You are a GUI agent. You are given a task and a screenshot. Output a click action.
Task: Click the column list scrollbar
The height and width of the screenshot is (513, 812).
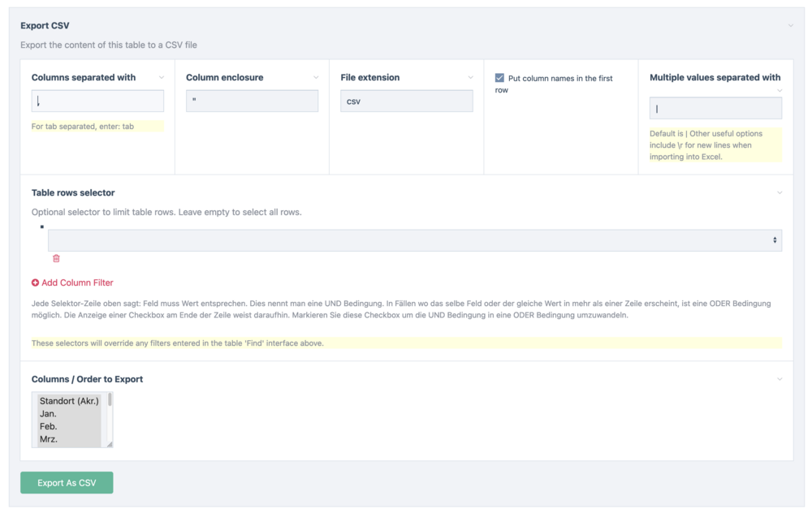tap(110, 399)
